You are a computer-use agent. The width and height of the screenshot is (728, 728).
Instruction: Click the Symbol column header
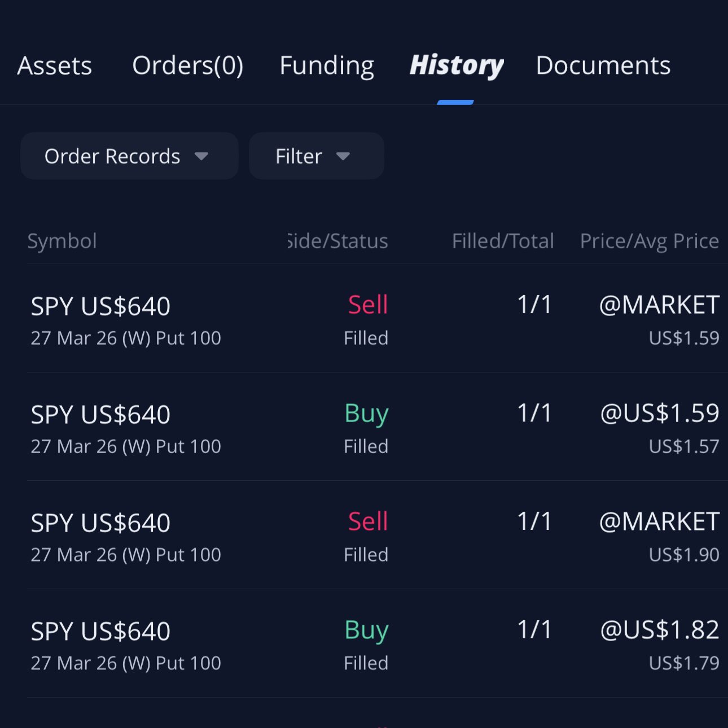(62, 241)
